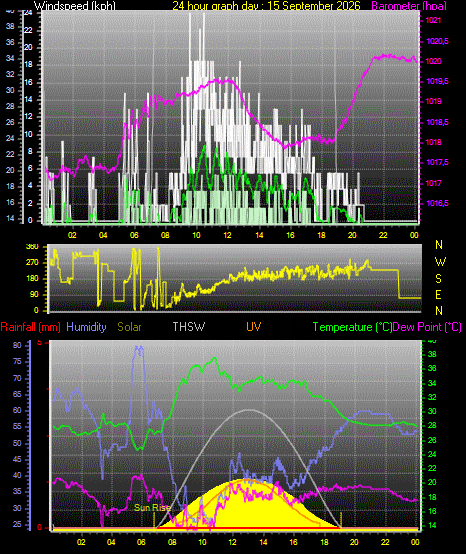Click hour "12" on the windspeed chart time axis
Screen dimensions: 466x554
coord(228,235)
